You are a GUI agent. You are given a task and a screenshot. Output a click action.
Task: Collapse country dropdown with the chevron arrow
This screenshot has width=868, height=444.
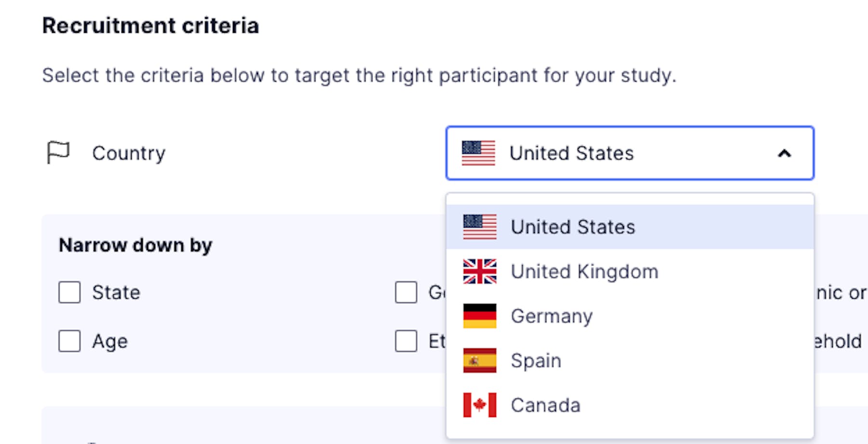(x=785, y=153)
